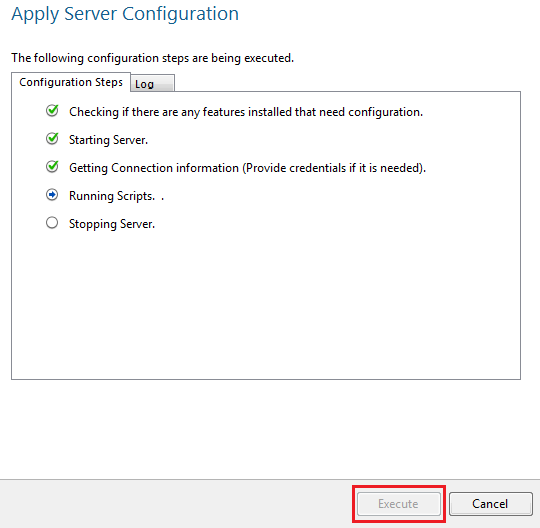
Task: Click progress dot after Running Scripts text
Action: coord(163,199)
